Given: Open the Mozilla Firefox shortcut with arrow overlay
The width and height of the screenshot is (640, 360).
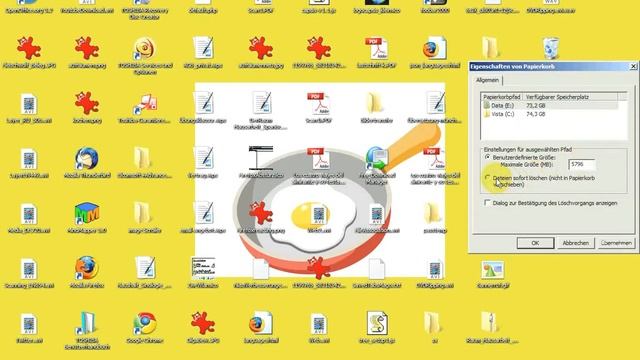Looking at the screenshot, I should point(87,268).
